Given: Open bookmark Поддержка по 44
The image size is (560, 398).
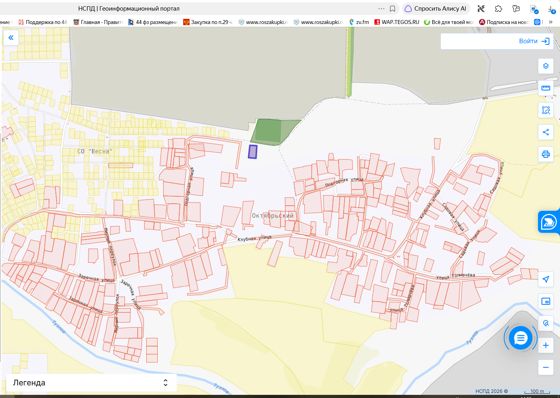Looking at the screenshot, I should click(x=42, y=22).
